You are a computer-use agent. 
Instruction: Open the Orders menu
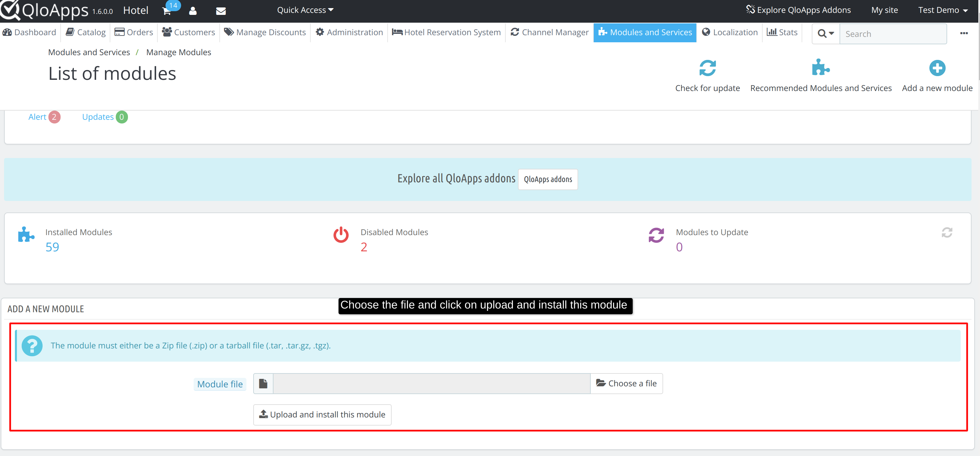pos(134,32)
